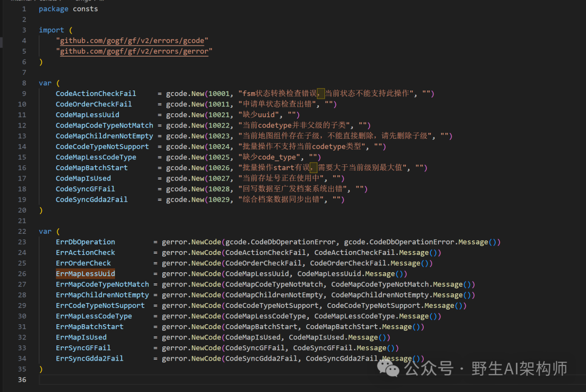Click the package consts declaration
This screenshot has height=392, width=586.
(68, 9)
